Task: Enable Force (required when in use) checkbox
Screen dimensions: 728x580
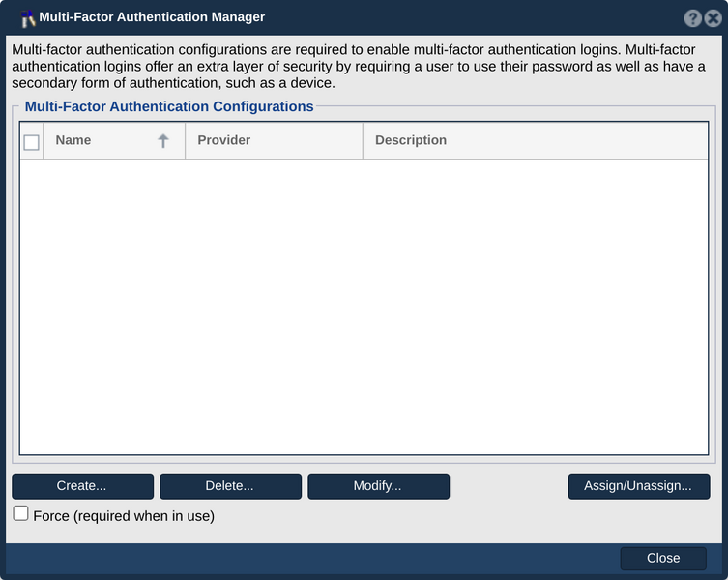Action: (x=20, y=513)
